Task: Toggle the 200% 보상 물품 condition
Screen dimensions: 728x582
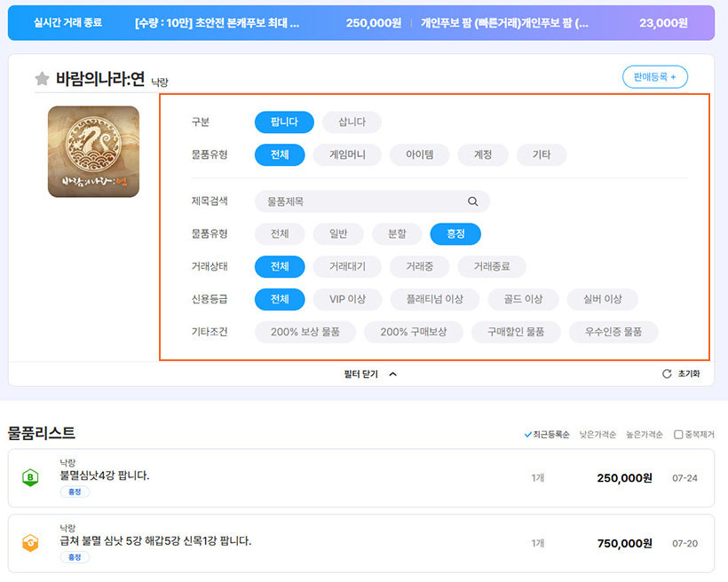Action: click(x=305, y=332)
